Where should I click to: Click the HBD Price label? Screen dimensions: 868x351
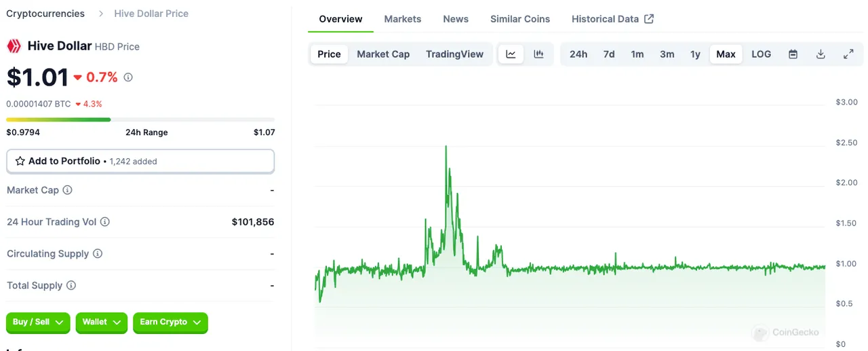click(x=117, y=47)
